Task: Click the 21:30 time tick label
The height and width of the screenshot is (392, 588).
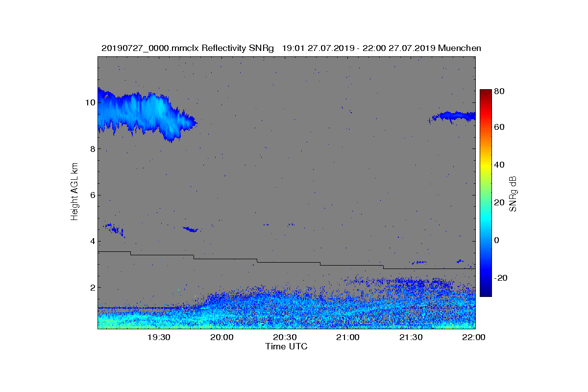Action: [x=411, y=337]
